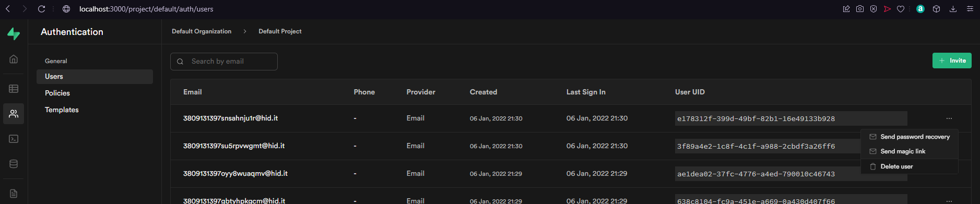This screenshot has height=204, width=980.
Task: Select email 3809131397snsahnju1r@hid.it
Action: [230, 118]
